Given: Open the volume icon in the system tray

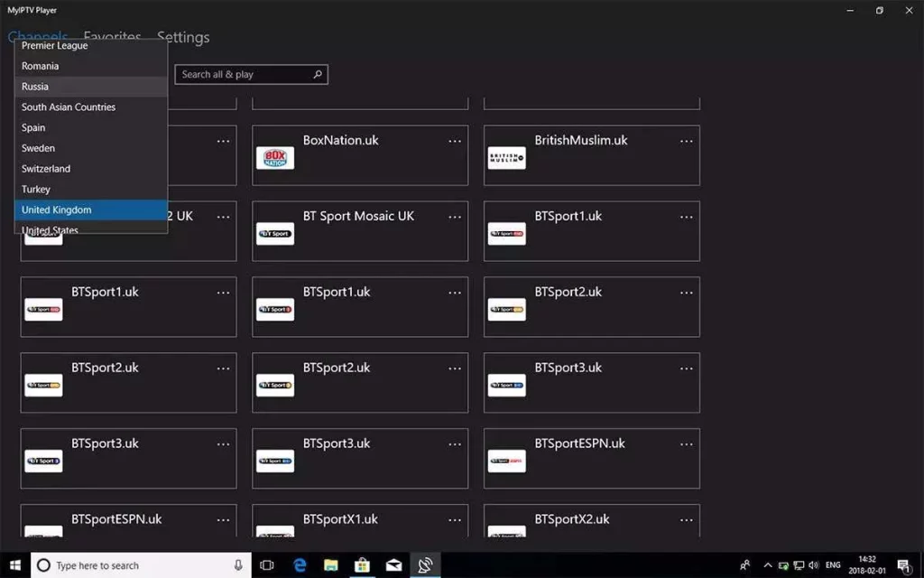Looking at the screenshot, I should [x=813, y=564].
